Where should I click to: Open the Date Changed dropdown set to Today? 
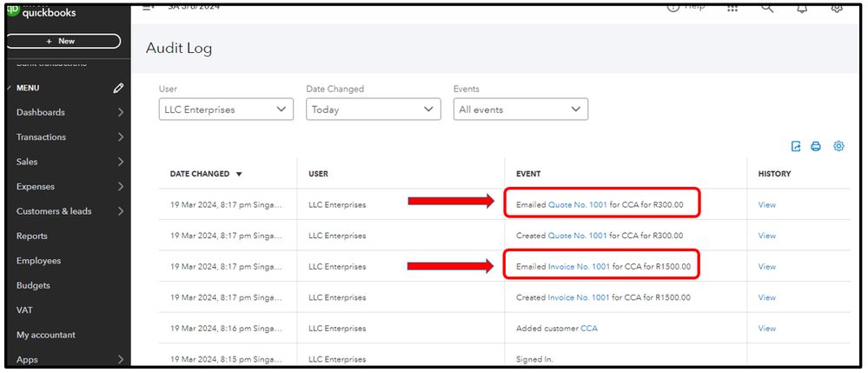(374, 110)
